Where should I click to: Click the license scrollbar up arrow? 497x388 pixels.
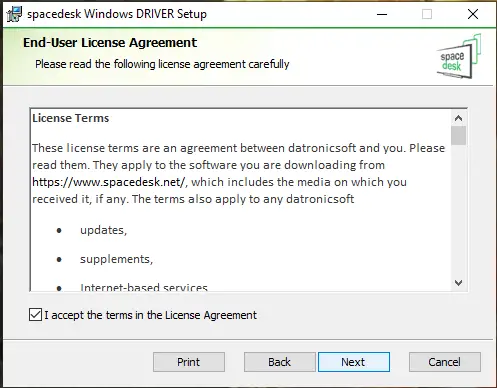(458, 118)
